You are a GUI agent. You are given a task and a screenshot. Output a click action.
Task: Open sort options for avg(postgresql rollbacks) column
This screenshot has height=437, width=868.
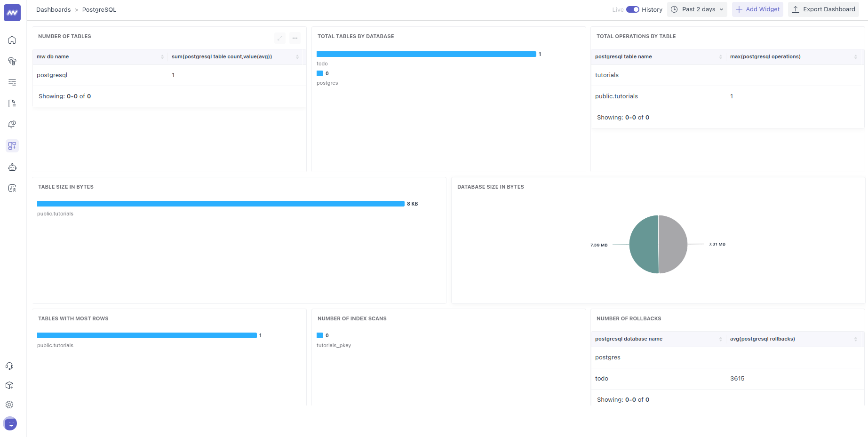pos(856,339)
